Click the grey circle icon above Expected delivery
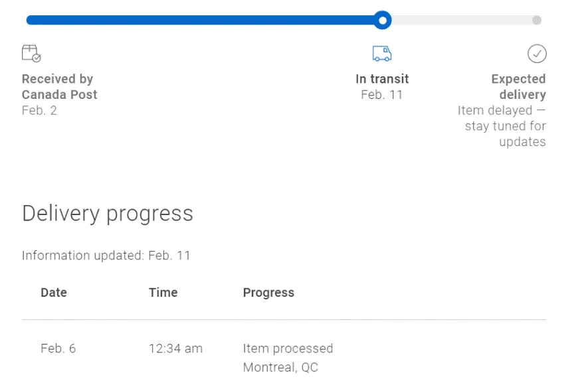The image size is (588, 391). [x=537, y=53]
